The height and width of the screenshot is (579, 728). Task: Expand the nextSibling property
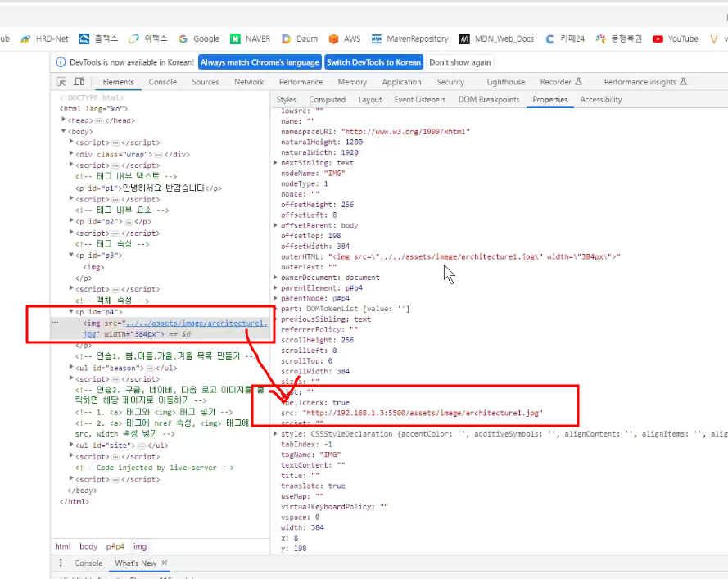tap(275, 162)
